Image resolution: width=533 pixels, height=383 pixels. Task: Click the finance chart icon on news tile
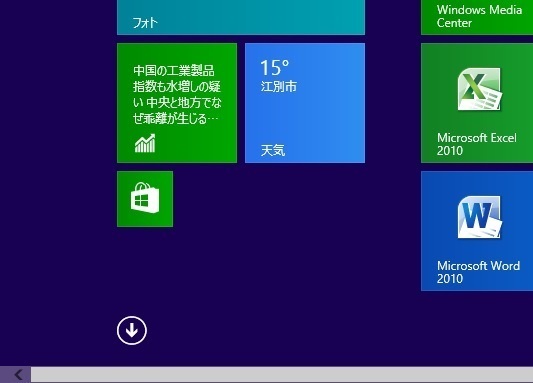145,143
